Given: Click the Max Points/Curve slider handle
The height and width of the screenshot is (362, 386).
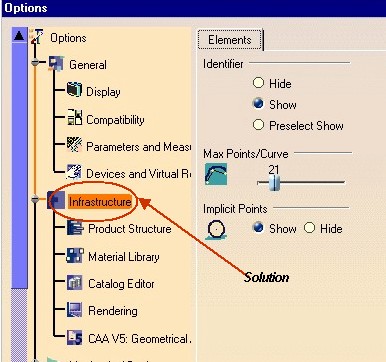Looking at the screenshot, I should click(274, 183).
